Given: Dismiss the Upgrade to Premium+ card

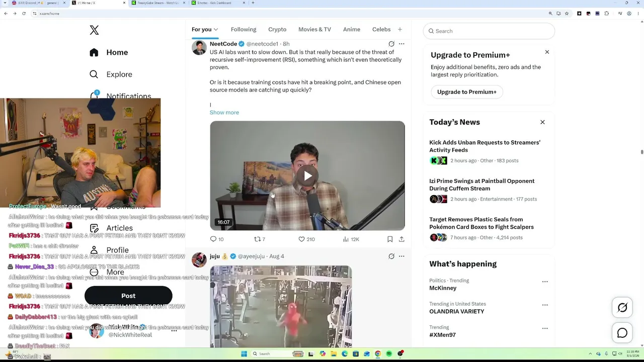Looking at the screenshot, I should [x=547, y=52].
